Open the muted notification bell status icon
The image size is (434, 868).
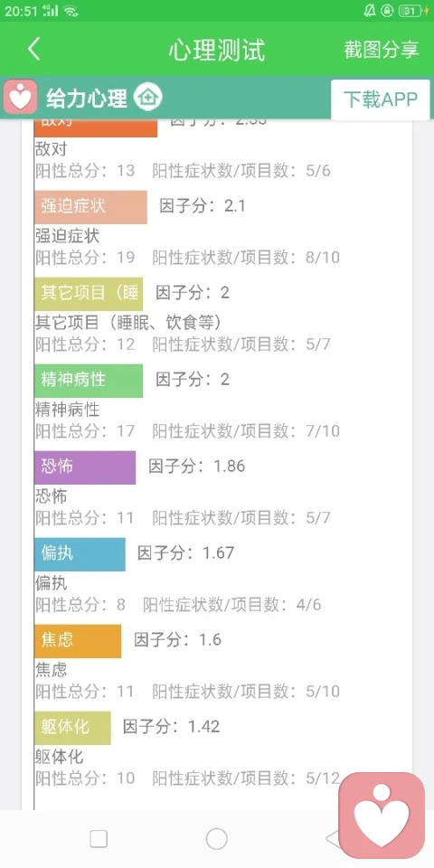(370, 11)
